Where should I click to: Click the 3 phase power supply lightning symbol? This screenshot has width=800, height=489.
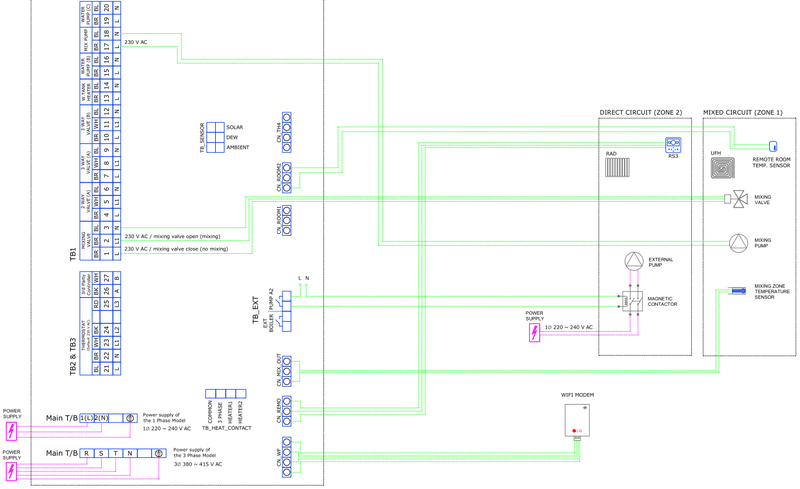(x=11, y=472)
